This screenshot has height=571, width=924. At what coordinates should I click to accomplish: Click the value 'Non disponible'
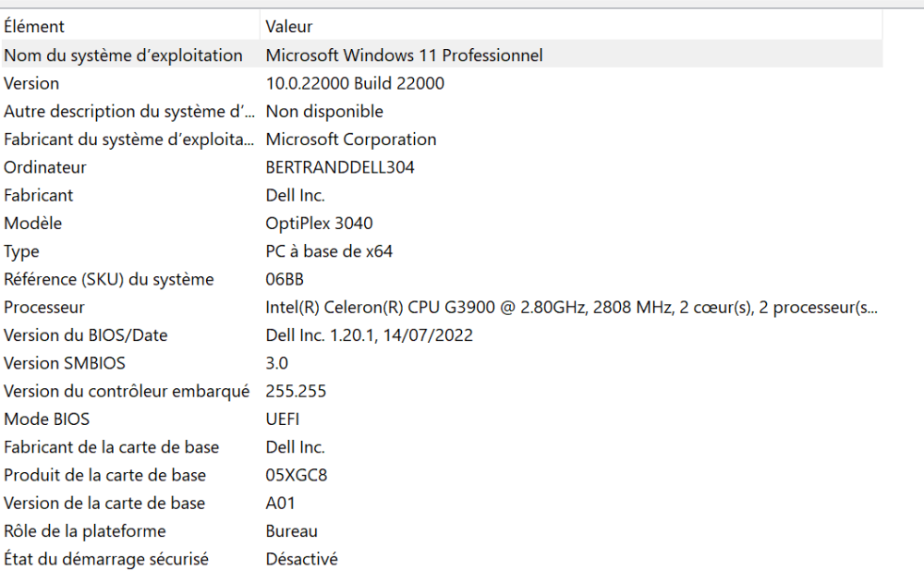(x=324, y=112)
